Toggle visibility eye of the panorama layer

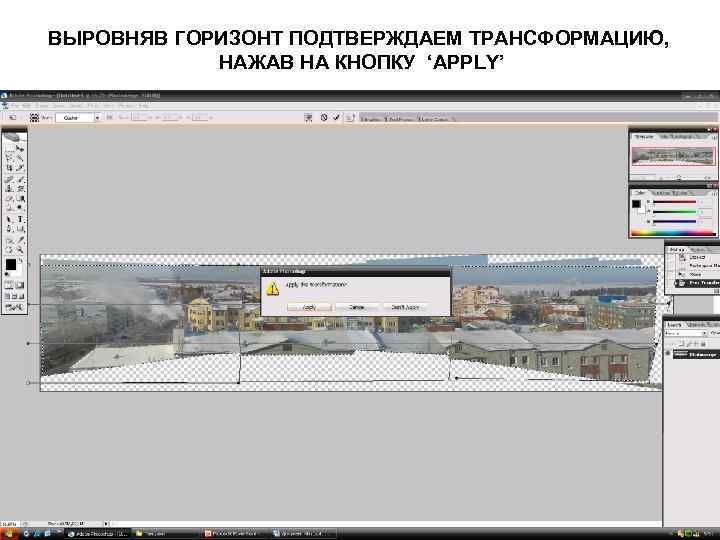coord(668,354)
